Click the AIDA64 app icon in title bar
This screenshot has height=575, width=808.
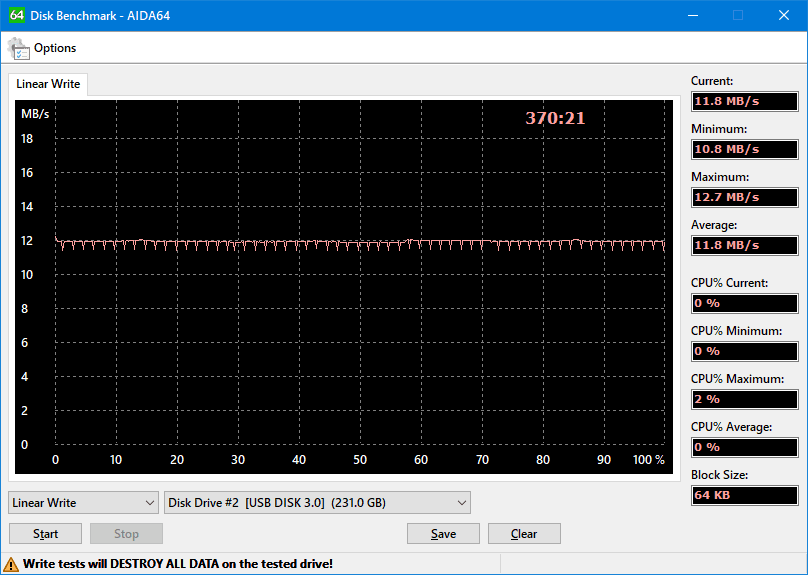tap(17, 15)
